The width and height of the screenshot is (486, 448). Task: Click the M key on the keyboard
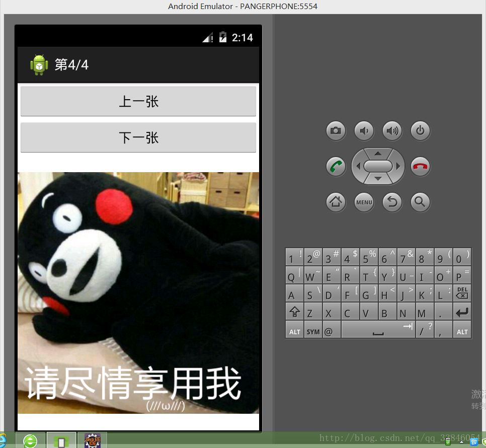coord(425,311)
